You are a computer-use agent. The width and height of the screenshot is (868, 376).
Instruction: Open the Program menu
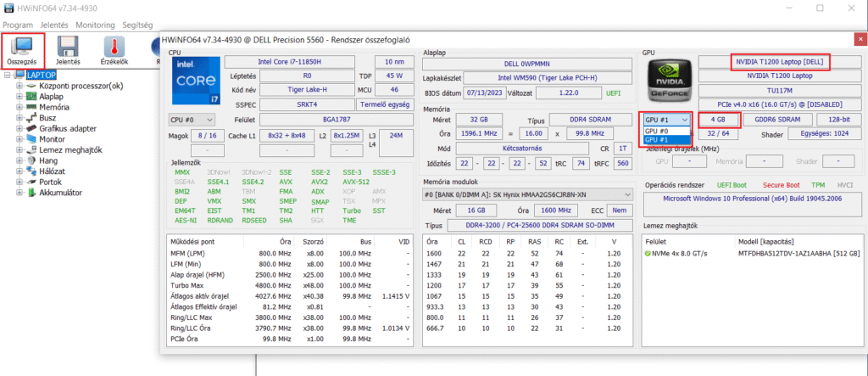tap(18, 25)
